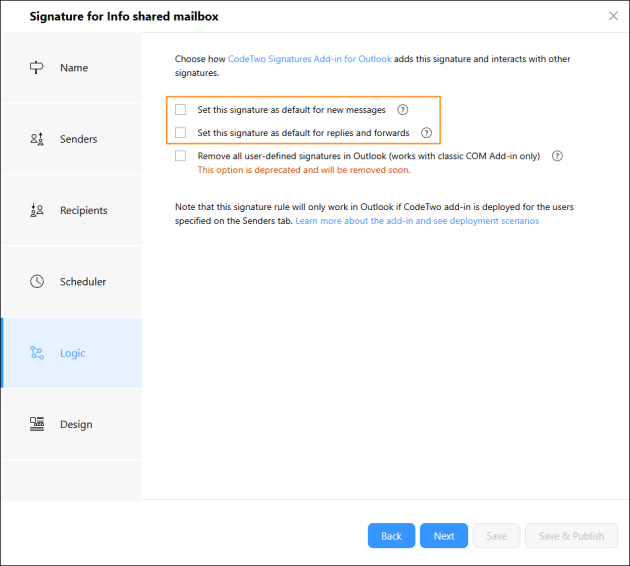Viewport: 630px width, 566px height.
Task: Click the Scheduler clock icon
Action: coord(37,281)
